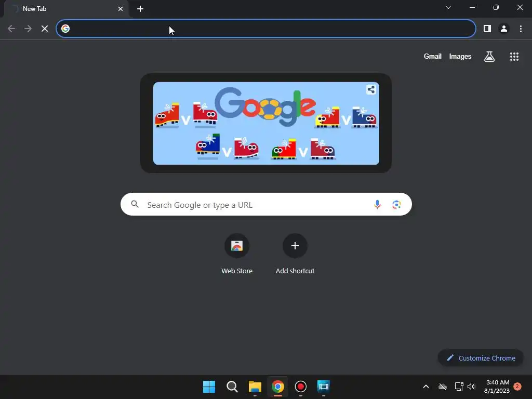Viewport: 532px width, 399px height.
Task: Open the Chrome side panel
Action: [487, 29]
